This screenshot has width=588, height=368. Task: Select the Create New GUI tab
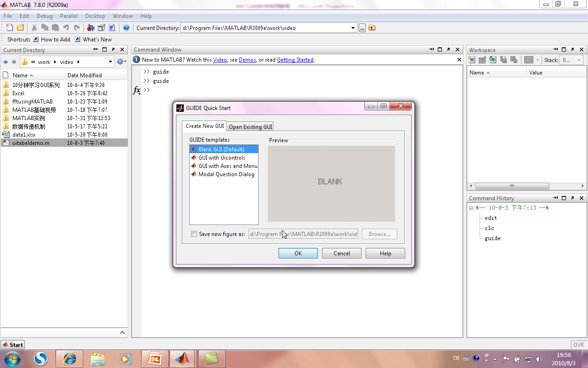click(205, 126)
